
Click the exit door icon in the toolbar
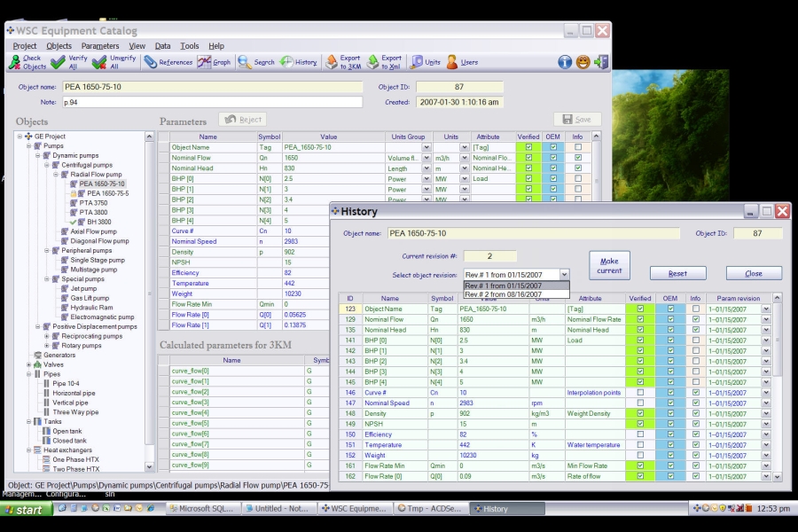(x=601, y=62)
